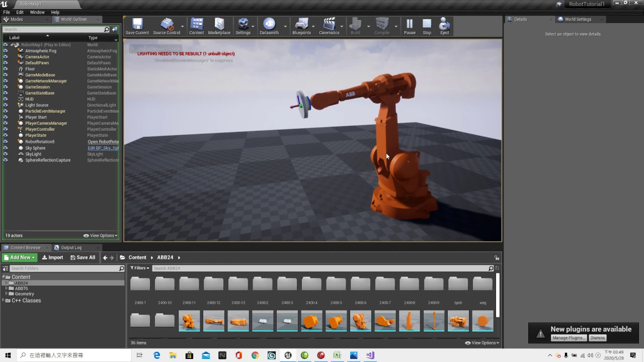644x362 pixels.
Task: Click the World Outliner search field
Action: pos(56,29)
